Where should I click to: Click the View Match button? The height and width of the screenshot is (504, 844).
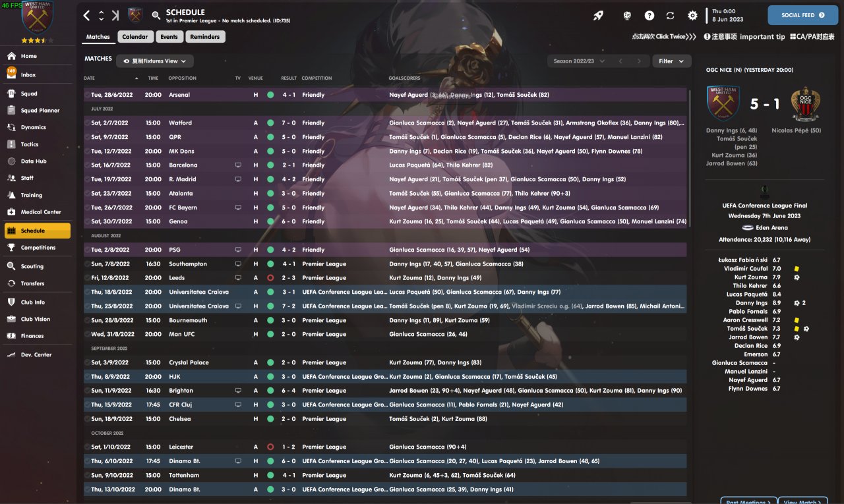(802, 501)
